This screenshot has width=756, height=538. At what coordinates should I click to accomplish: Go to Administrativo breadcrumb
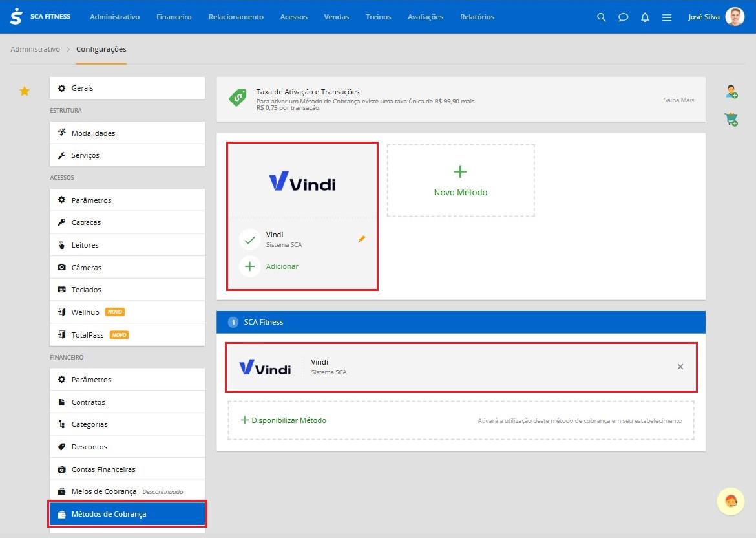(35, 49)
